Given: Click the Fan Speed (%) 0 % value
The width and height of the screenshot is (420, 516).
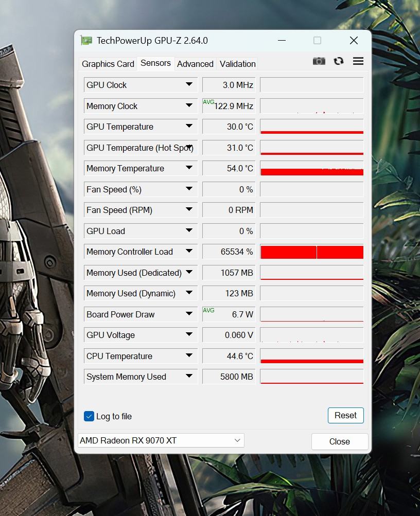Looking at the screenshot, I should pos(229,189).
